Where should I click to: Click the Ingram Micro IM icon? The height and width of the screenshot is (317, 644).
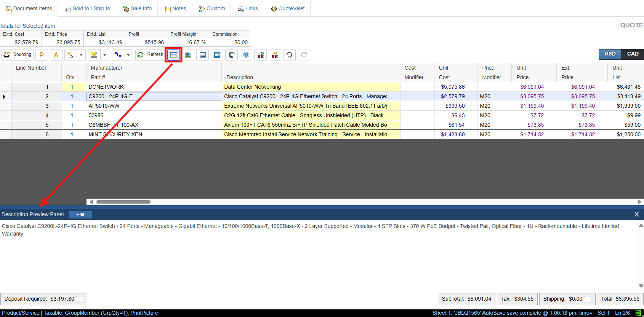click(x=217, y=55)
